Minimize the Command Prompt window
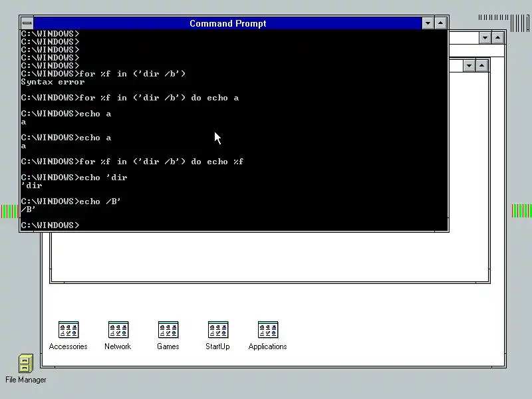The height and width of the screenshot is (399, 532). 428,23
